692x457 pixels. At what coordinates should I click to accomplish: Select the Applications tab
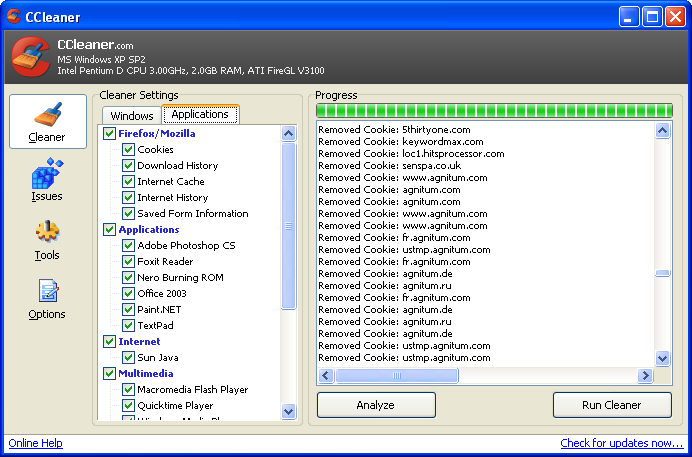[200, 114]
